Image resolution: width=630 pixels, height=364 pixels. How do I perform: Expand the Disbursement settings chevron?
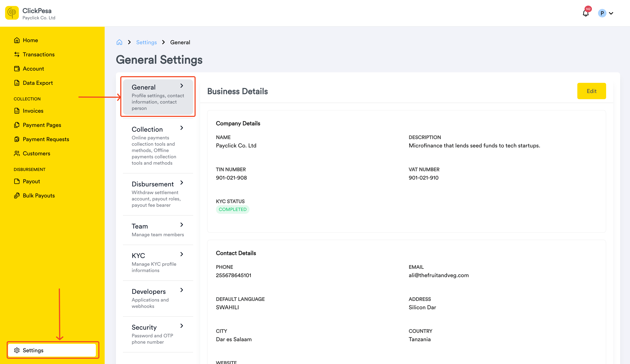pos(182,183)
